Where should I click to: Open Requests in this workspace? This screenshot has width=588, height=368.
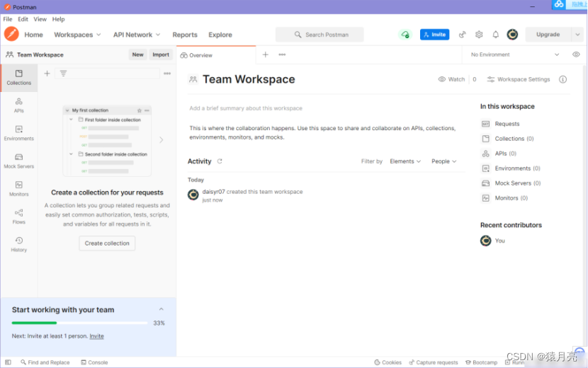pos(501,124)
